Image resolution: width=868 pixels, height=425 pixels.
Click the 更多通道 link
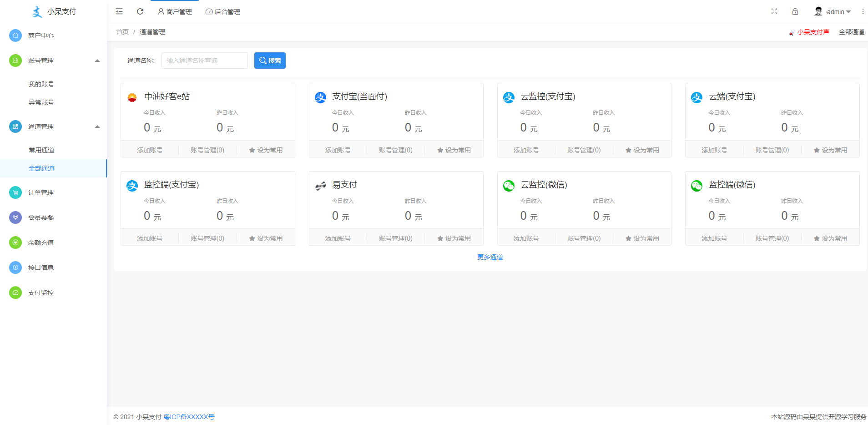(x=490, y=257)
